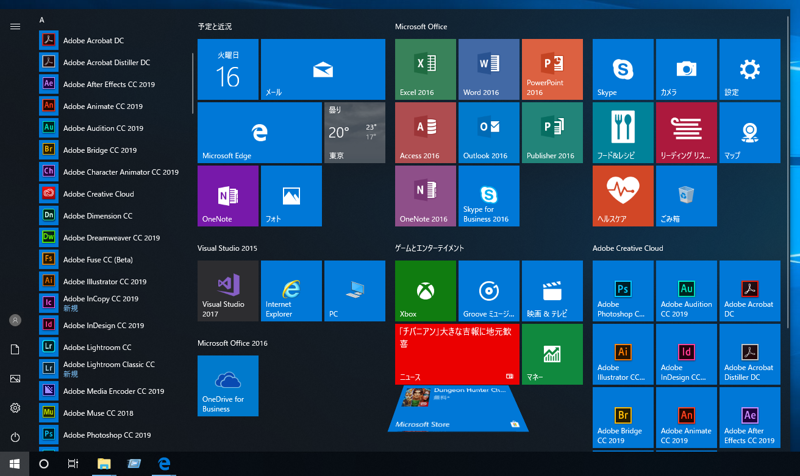Open the Recycle Bin (ごみ箱) tile
Image resolution: width=800 pixels, height=476 pixels.
point(686,196)
